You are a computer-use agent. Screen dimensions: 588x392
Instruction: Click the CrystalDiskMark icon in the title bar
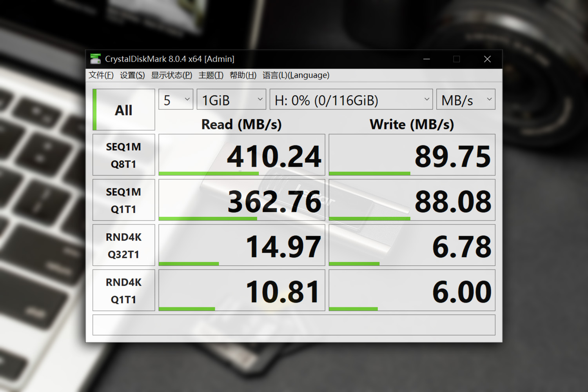(95, 59)
